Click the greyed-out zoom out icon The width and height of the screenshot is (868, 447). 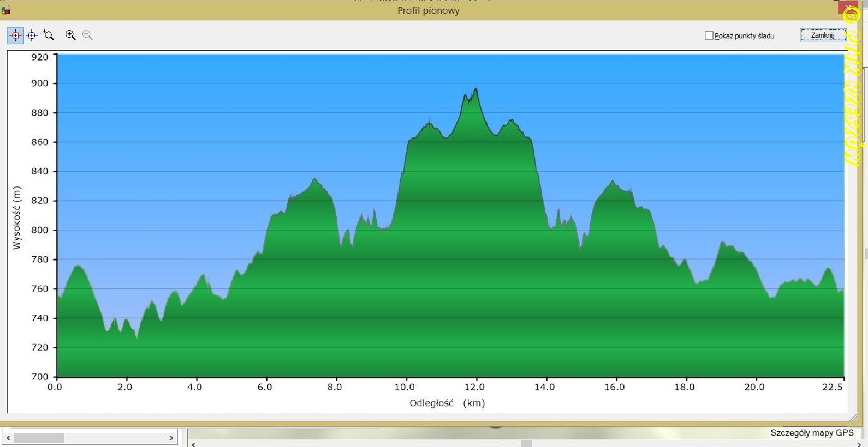(x=87, y=36)
